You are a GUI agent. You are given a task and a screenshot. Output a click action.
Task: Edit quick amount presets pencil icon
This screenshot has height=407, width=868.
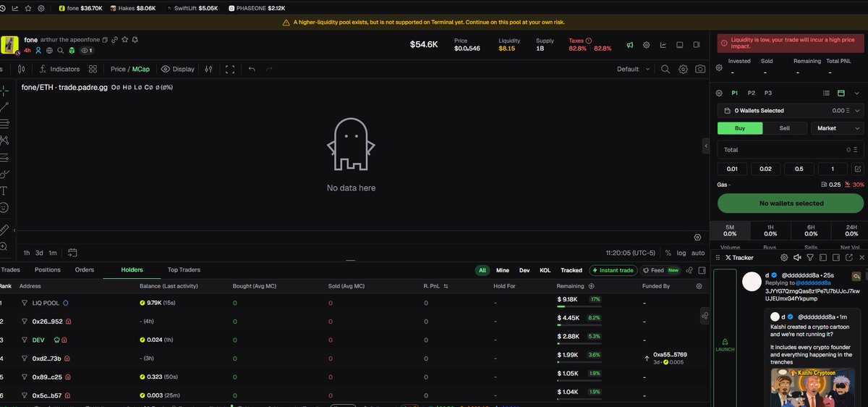click(858, 169)
